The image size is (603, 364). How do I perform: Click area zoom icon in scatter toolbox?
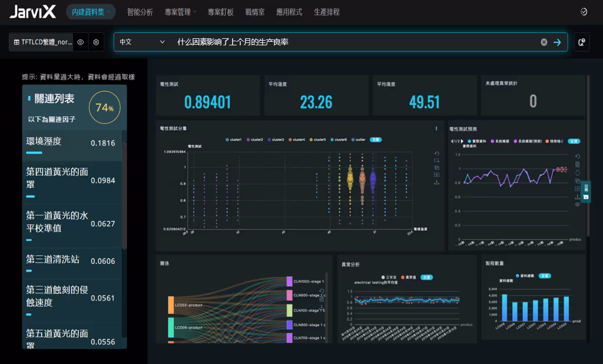pyautogui.click(x=436, y=160)
